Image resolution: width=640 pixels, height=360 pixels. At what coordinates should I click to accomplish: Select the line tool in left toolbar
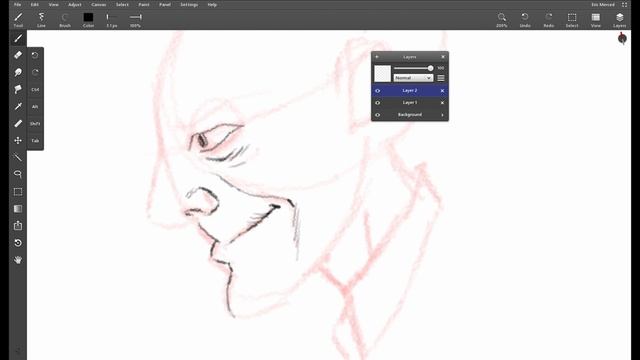(18, 157)
